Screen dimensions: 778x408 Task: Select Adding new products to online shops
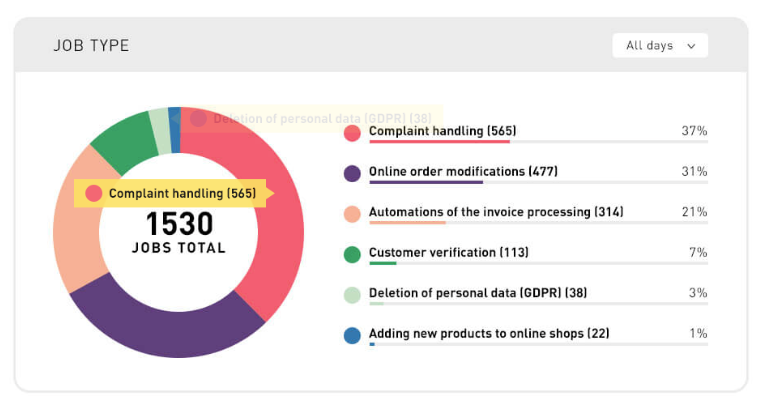(489, 334)
